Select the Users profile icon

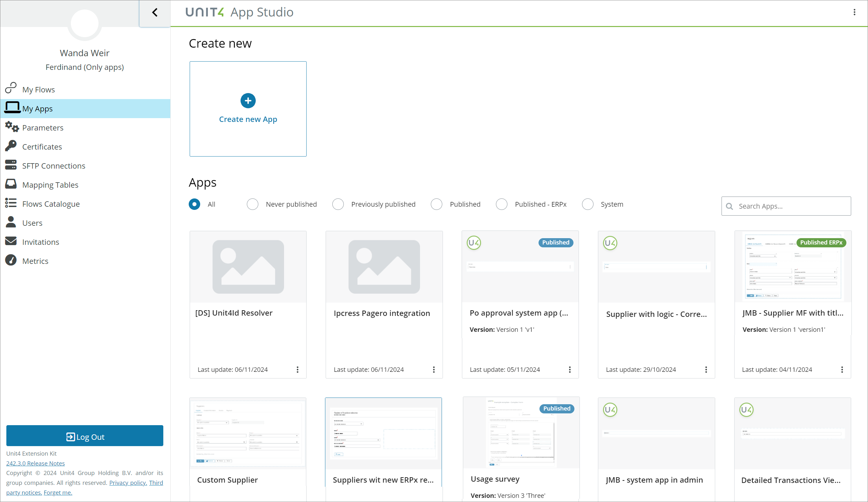click(11, 222)
